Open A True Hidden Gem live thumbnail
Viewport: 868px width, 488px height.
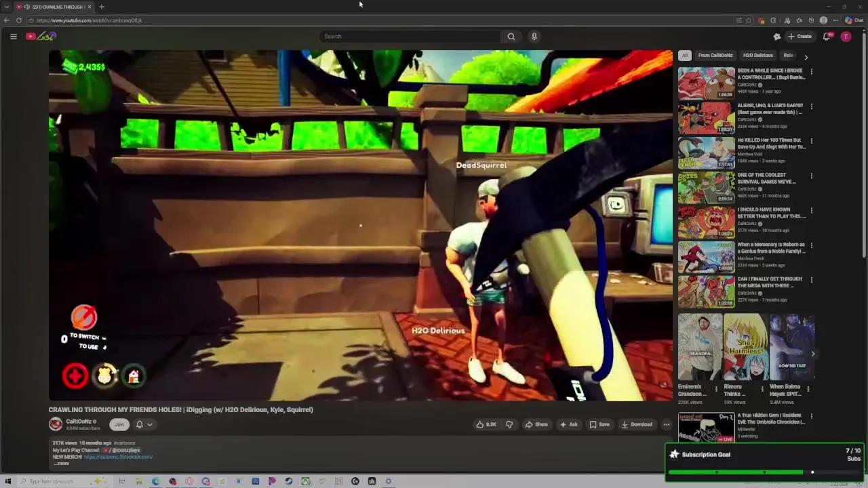[706, 427]
